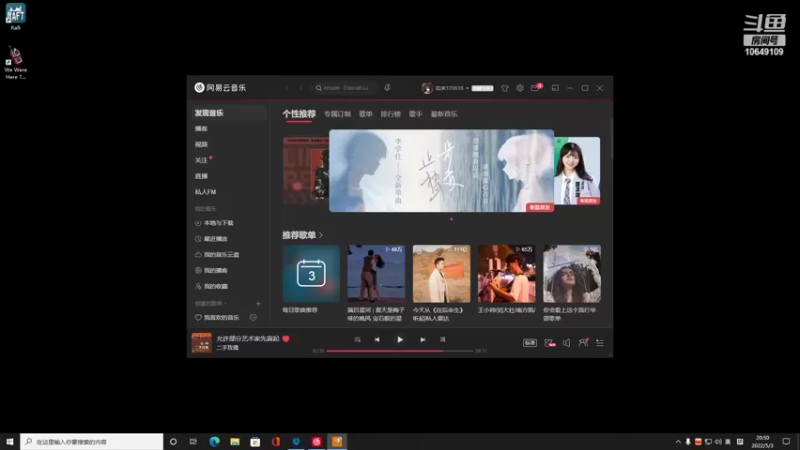Open the messages mail icon
The image size is (800, 450).
535,88
